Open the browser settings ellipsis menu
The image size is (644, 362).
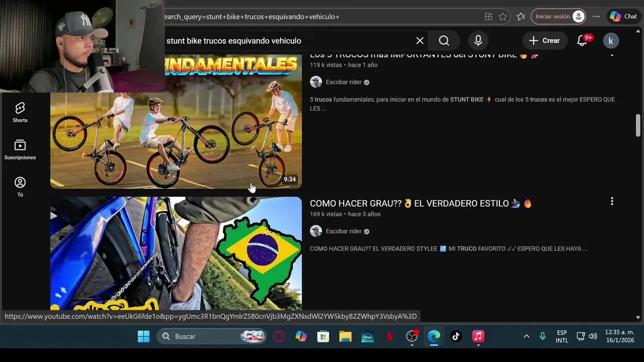point(596,17)
